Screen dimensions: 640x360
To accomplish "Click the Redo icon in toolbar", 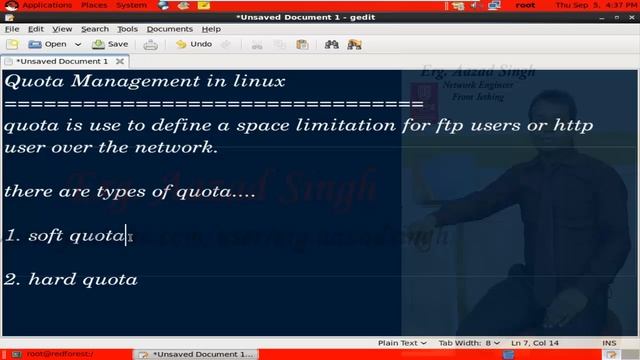I will click(226, 44).
